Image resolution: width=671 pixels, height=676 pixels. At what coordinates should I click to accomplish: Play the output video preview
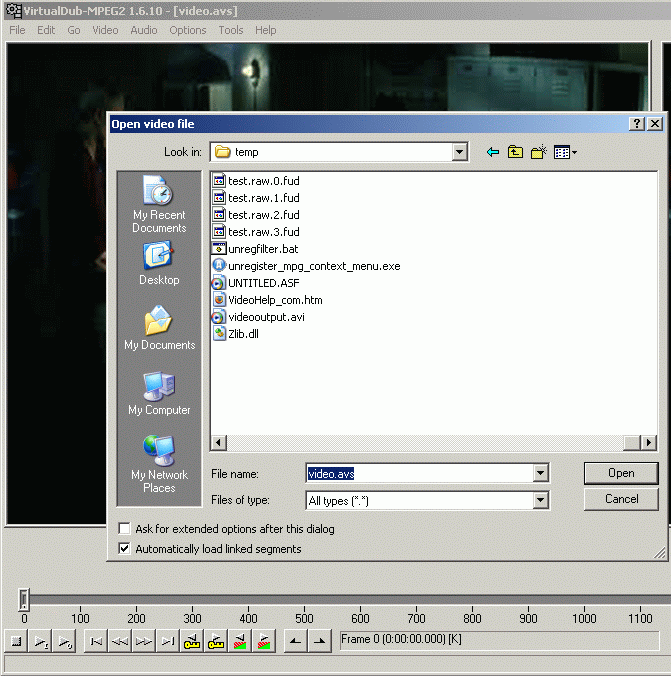coord(65,641)
